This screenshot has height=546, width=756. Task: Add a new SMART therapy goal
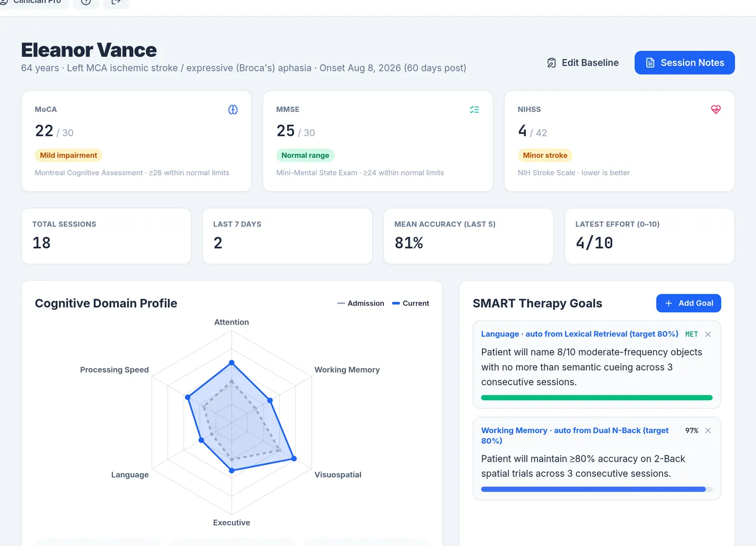(688, 303)
